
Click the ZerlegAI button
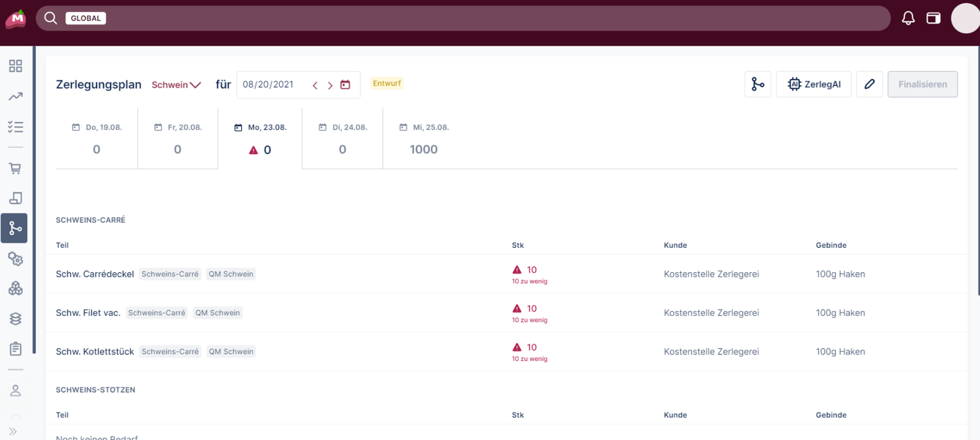813,84
